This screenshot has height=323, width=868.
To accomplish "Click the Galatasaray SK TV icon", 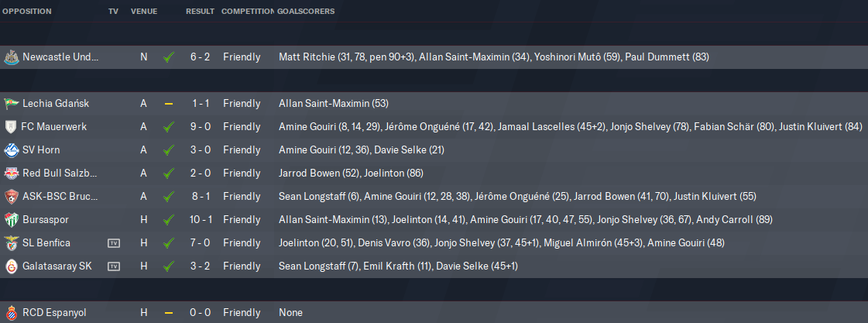I will (x=113, y=266).
